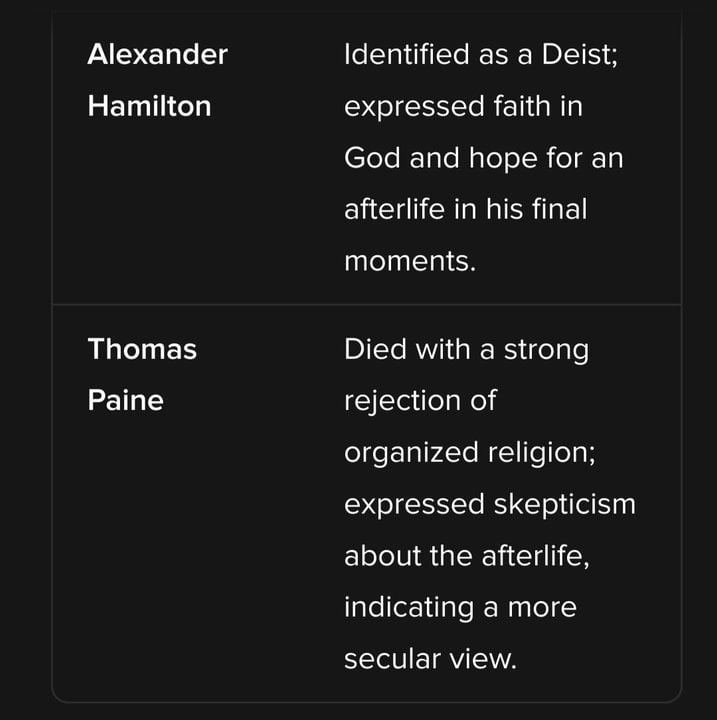Click the surname "Paine" in the second row
The width and height of the screenshot is (717, 720).
click(x=125, y=401)
